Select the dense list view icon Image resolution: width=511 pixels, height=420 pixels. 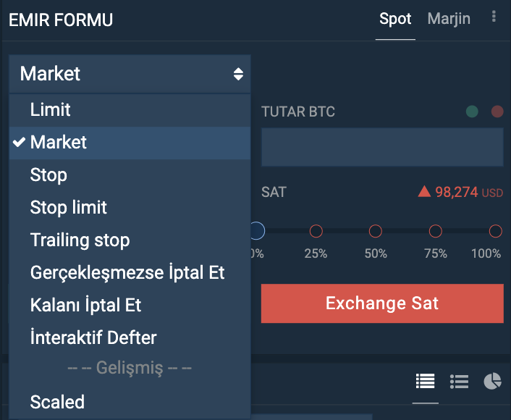(426, 381)
